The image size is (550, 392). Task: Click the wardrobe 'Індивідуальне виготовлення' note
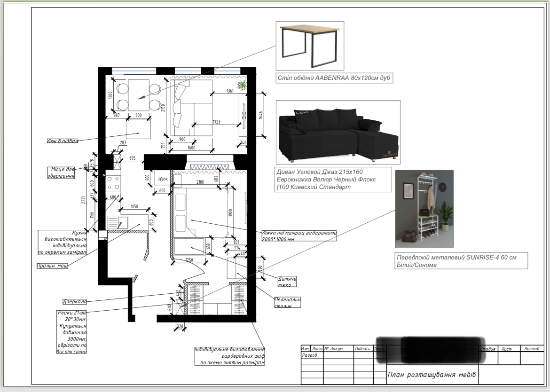tap(230, 356)
